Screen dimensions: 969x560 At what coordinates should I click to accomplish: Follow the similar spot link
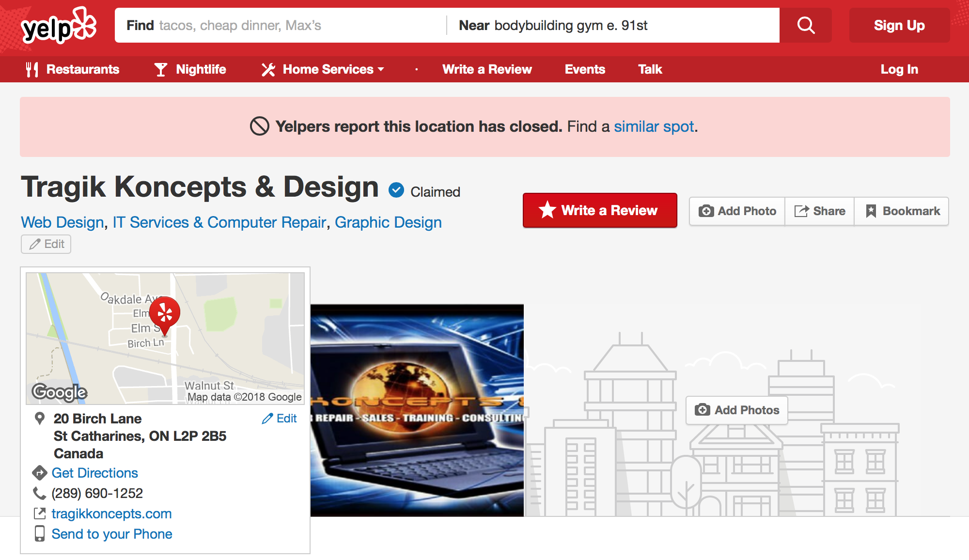654,126
